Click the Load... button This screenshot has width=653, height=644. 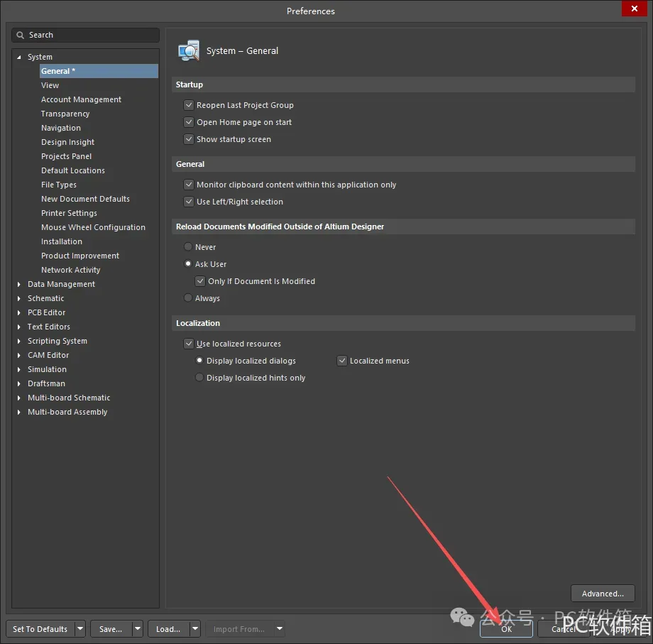click(169, 628)
